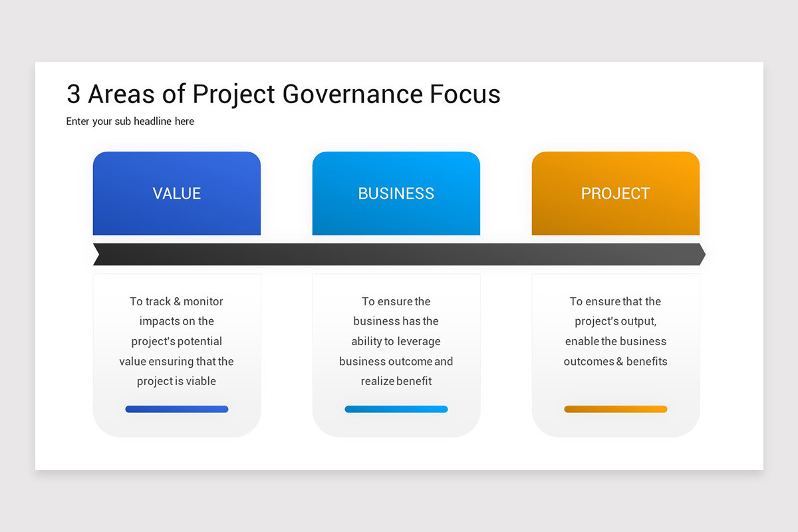Screen dimensions: 798x532
Task: Select the blue VALUE header box
Action: [177, 194]
